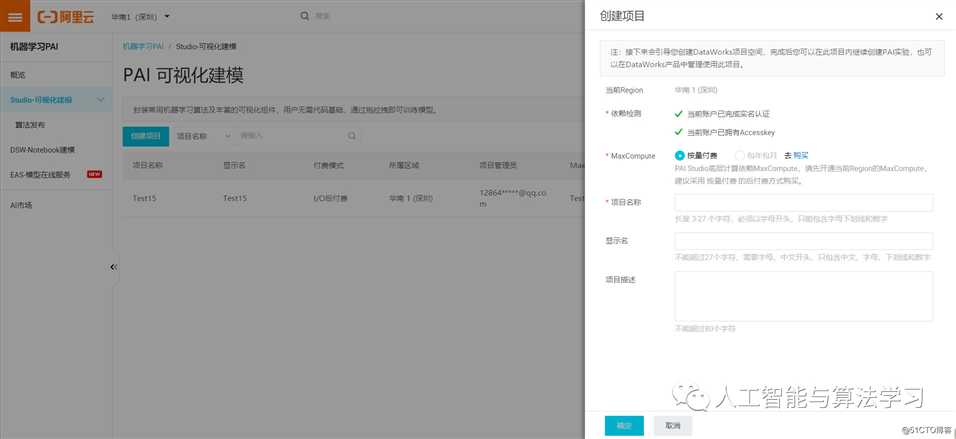The width and height of the screenshot is (956, 439).
Task: Close the 创建项目 panel
Action: coord(938,17)
